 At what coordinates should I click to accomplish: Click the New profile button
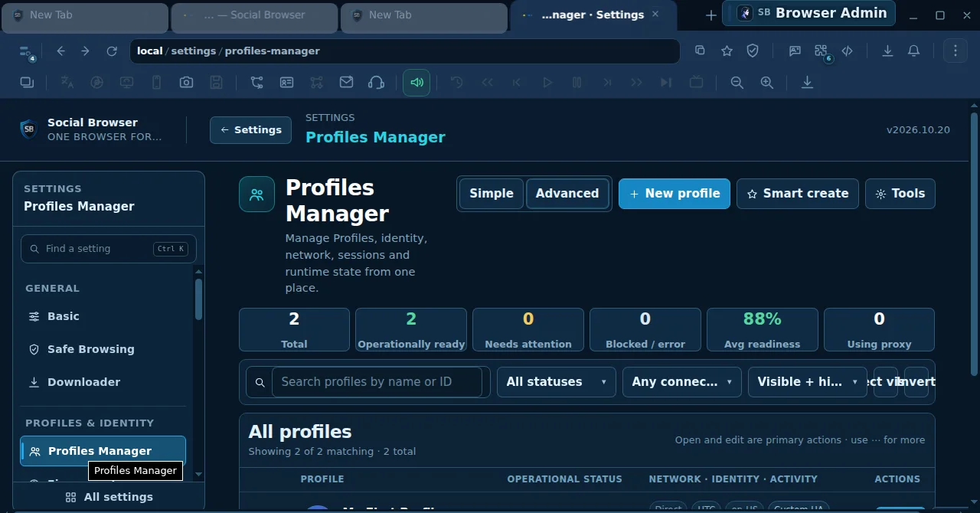(x=675, y=194)
